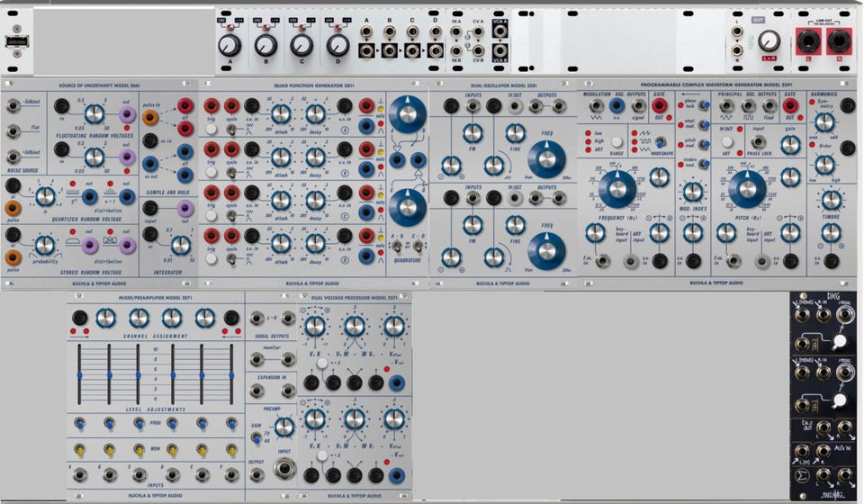Turn the first channel assignment knob on the mixer
Screen dimensions: 864x504
[105, 318]
